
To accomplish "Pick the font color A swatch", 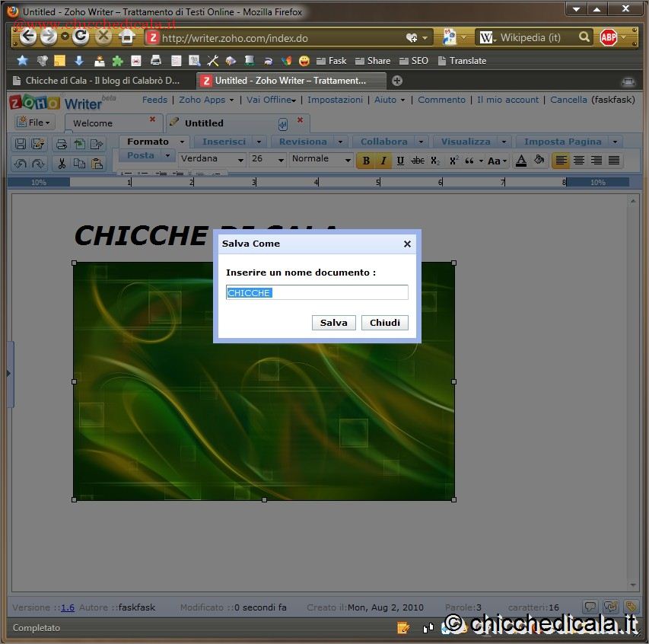I will coord(521,161).
